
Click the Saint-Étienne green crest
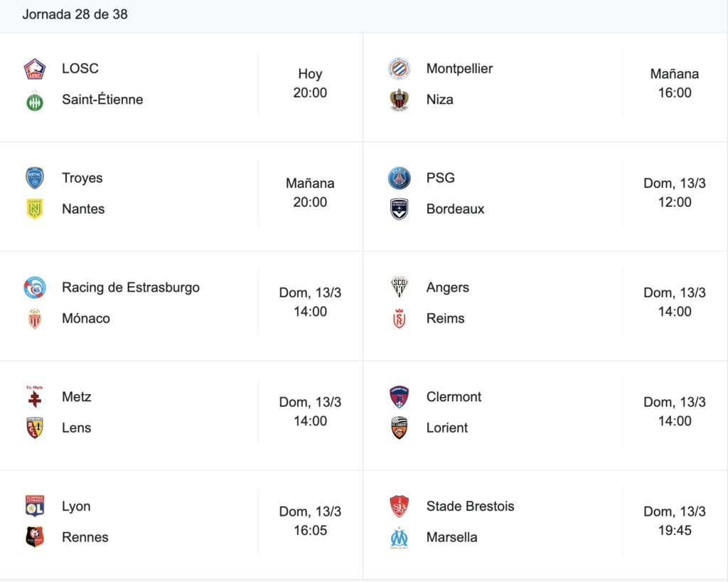(35, 100)
